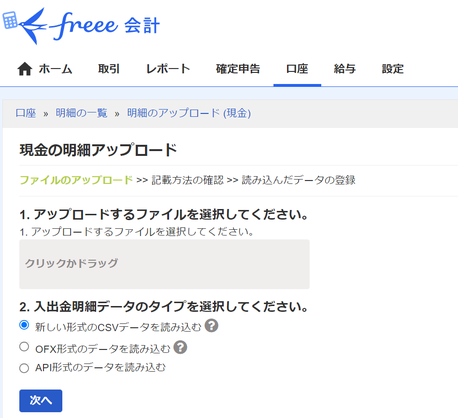Go to the 確定申告 tab

click(238, 69)
